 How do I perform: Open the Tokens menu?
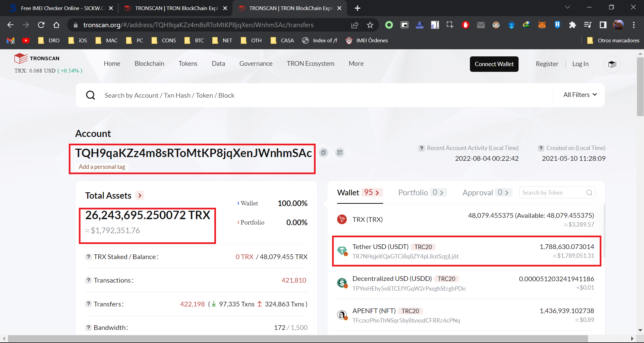click(x=188, y=64)
